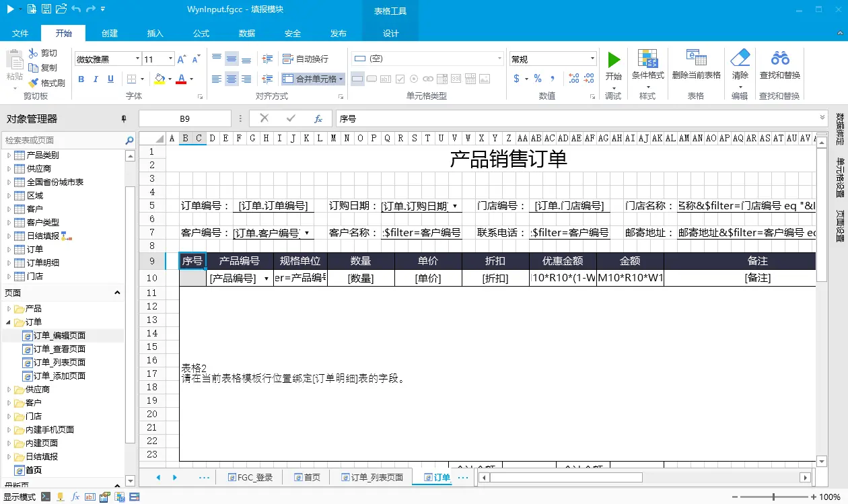Increase font size with the larger A icon
The image size is (848, 504).
(x=182, y=59)
